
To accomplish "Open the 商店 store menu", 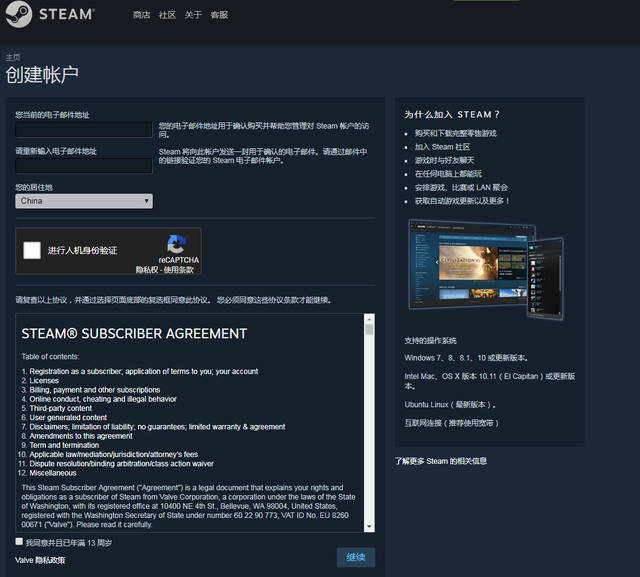I will (x=141, y=15).
